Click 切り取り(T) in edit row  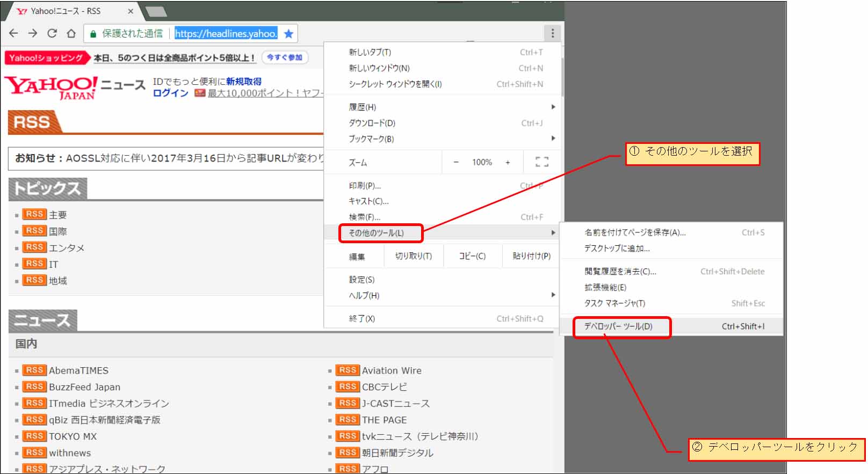coord(414,256)
